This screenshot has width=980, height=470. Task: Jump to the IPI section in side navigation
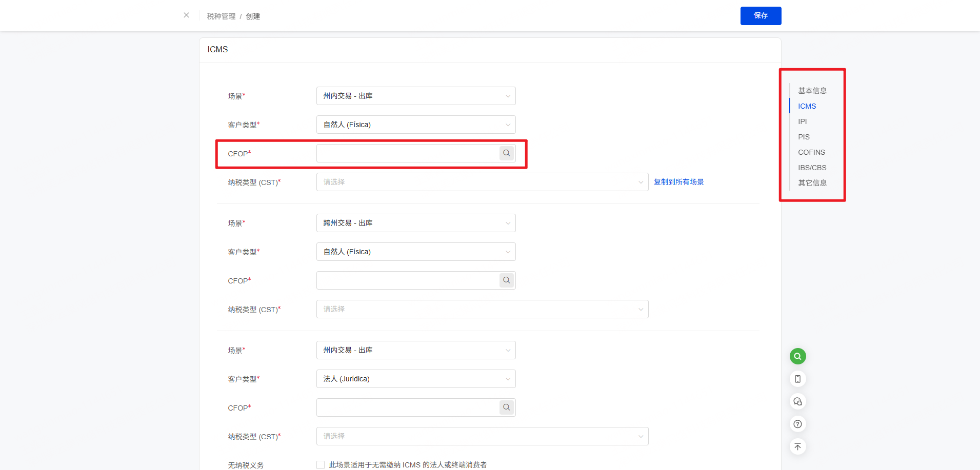[x=802, y=121]
